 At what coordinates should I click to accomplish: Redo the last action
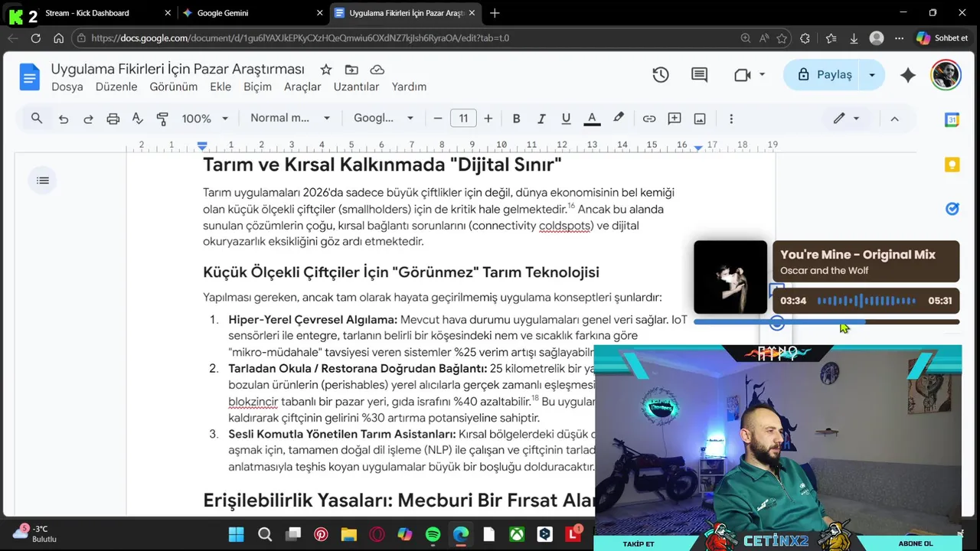(88, 119)
